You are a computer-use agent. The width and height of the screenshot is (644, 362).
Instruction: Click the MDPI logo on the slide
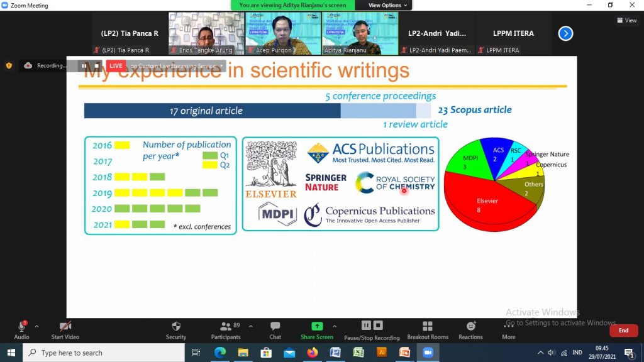[x=277, y=214]
